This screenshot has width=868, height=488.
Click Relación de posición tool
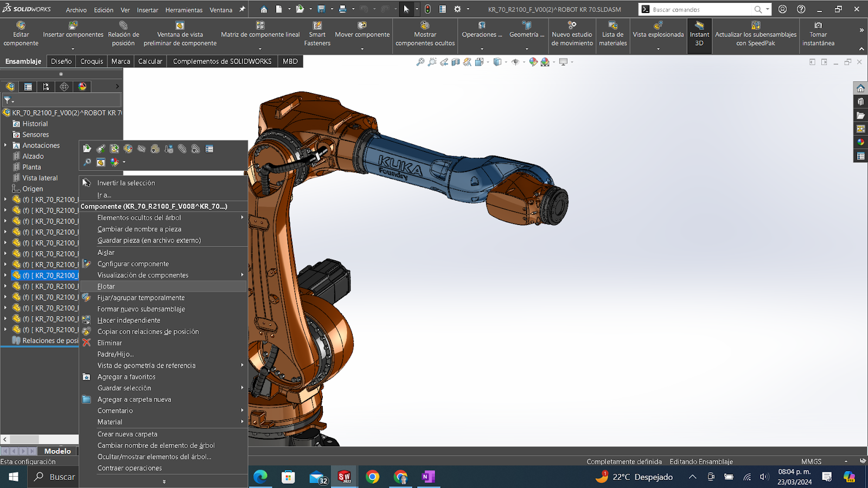pyautogui.click(x=124, y=34)
